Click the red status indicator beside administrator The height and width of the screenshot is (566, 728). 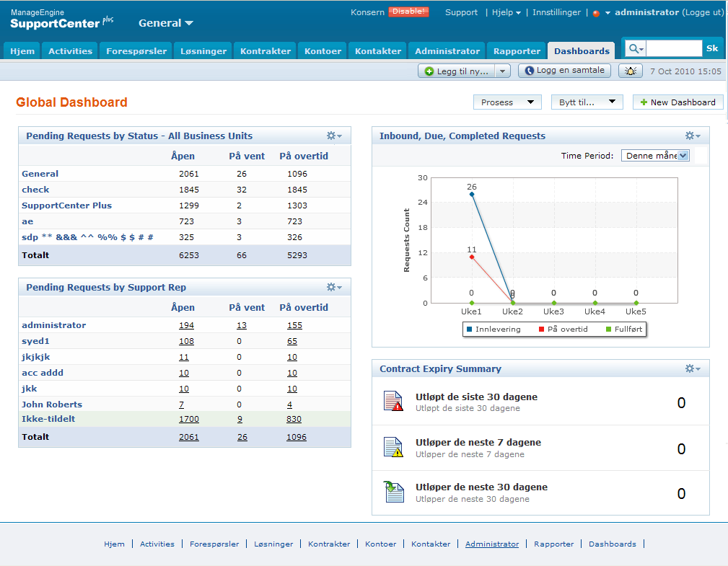tap(596, 13)
